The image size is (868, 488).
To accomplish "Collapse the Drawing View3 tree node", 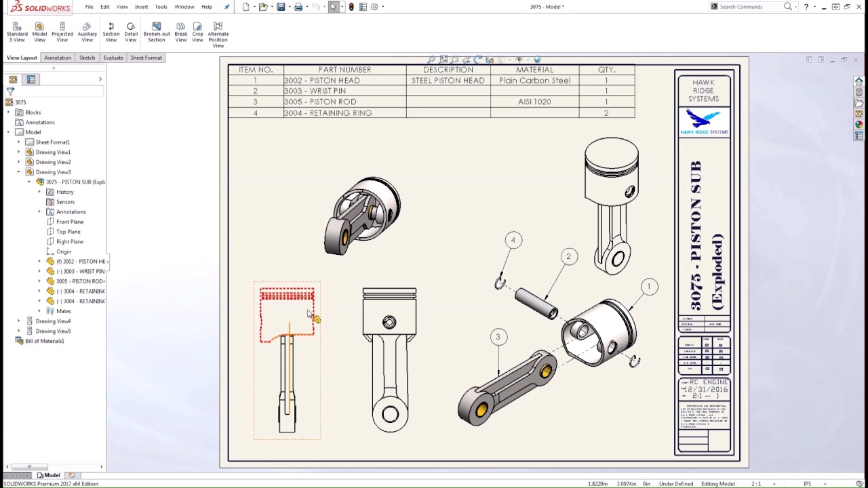I will pos(20,171).
